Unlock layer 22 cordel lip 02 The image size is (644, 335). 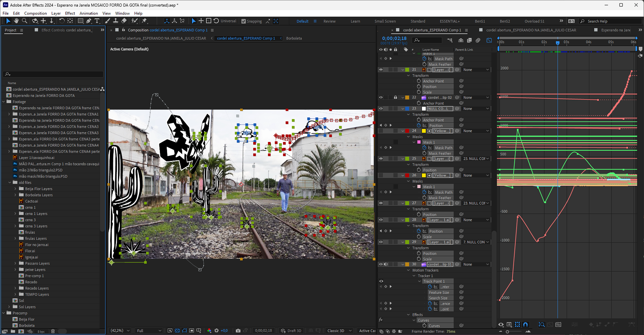pyautogui.click(x=395, y=97)
